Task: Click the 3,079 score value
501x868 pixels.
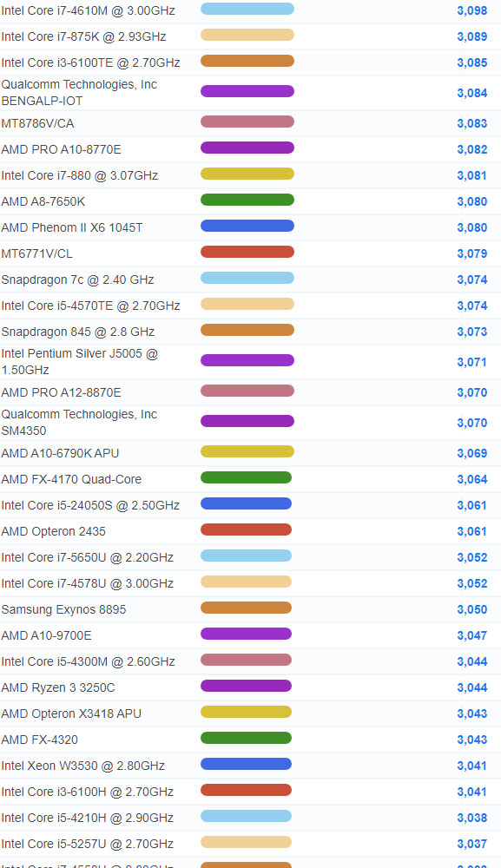Action: 472,253
